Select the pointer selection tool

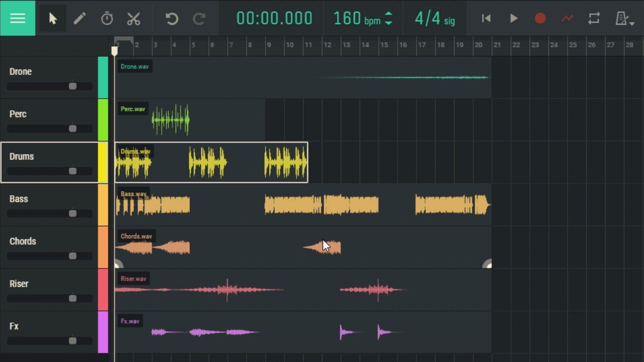(53, 18)
